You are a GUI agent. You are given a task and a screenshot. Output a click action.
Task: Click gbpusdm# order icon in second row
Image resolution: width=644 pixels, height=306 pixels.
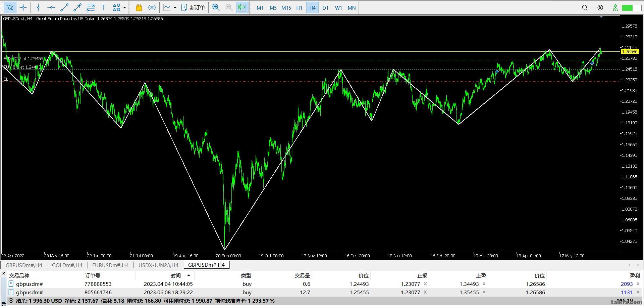[x=11, y=292]
